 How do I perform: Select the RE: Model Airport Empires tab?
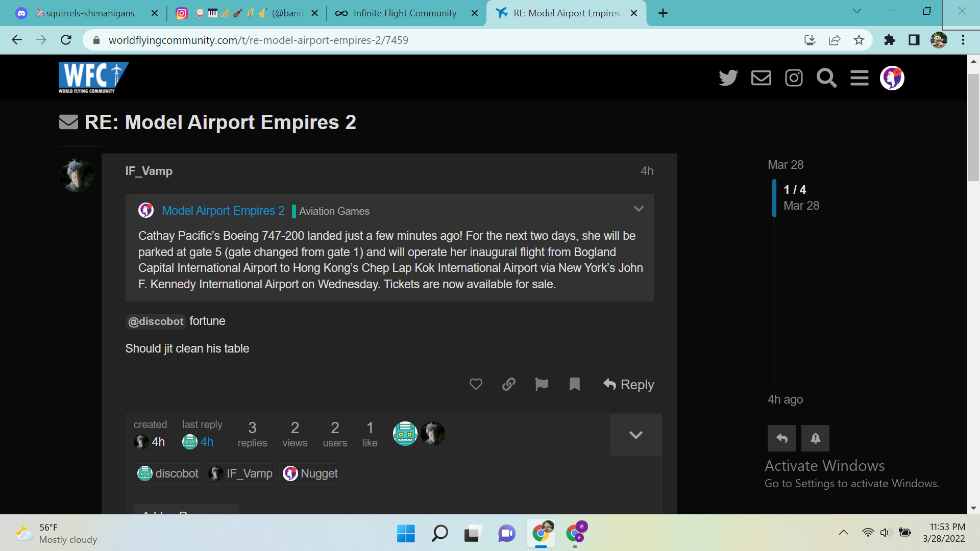pos(566,13)
